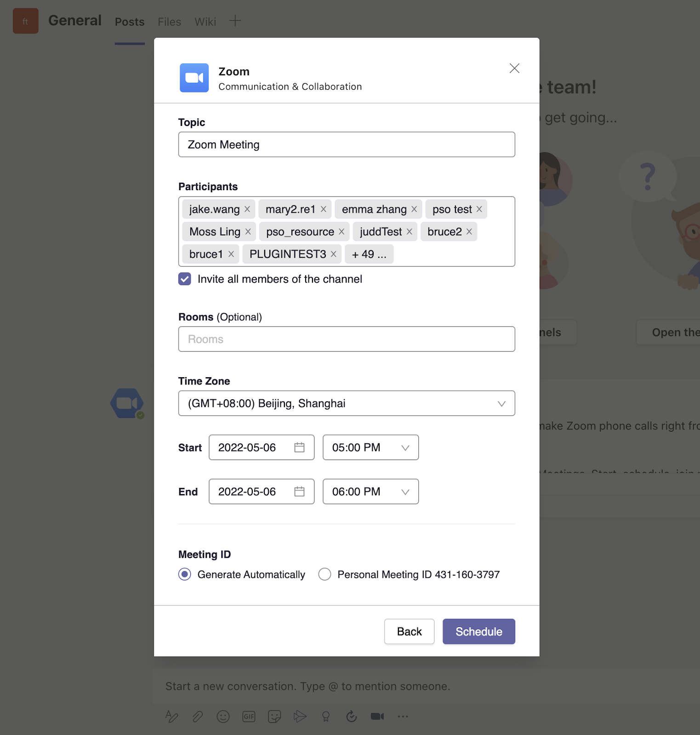Screen dimensions: 700x735
Task: Add a new tab with plus icon
Action: (x=235, y=21)
